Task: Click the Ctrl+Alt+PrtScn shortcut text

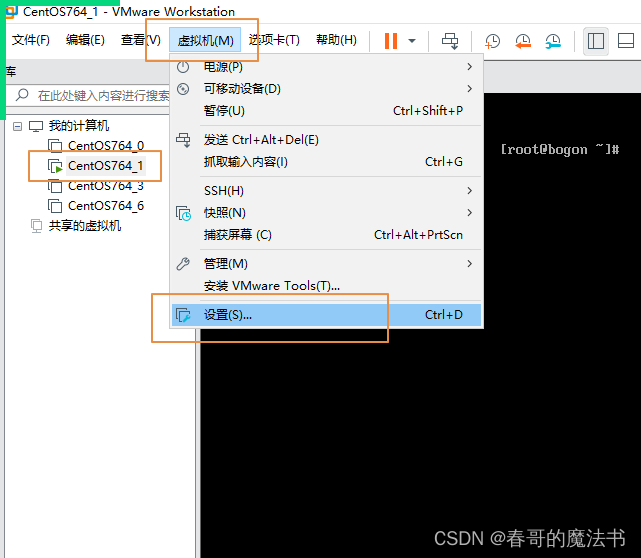Action: pos(418,235)
